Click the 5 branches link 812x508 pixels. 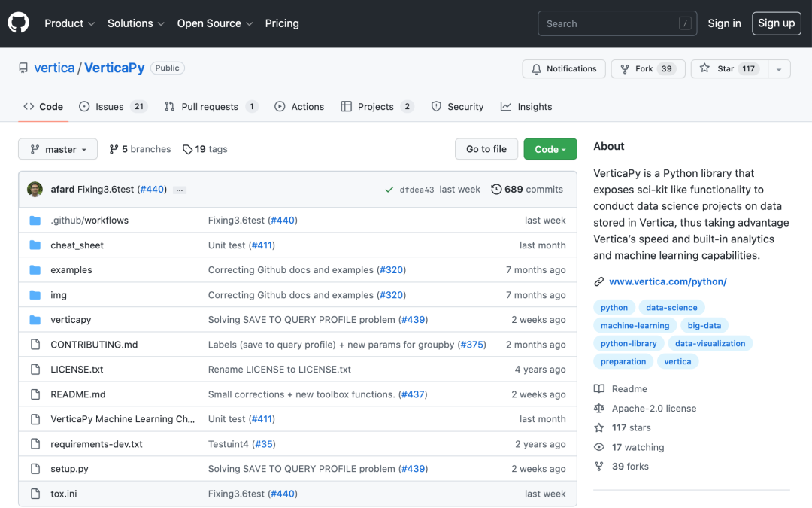click(140, 149)
